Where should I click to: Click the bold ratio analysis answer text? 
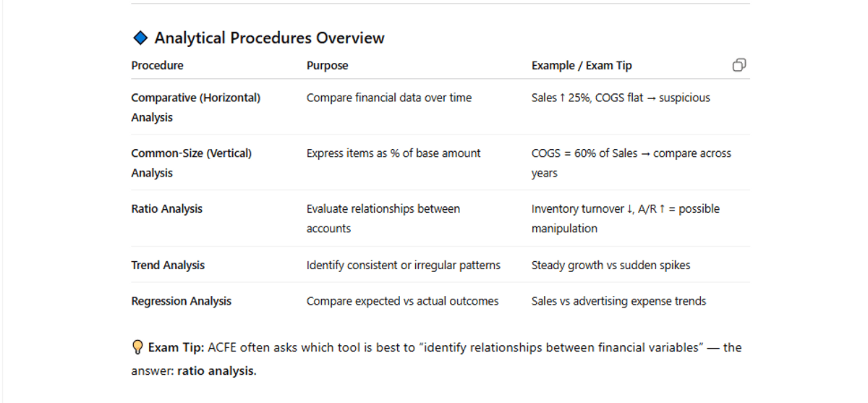coord(216,371)
